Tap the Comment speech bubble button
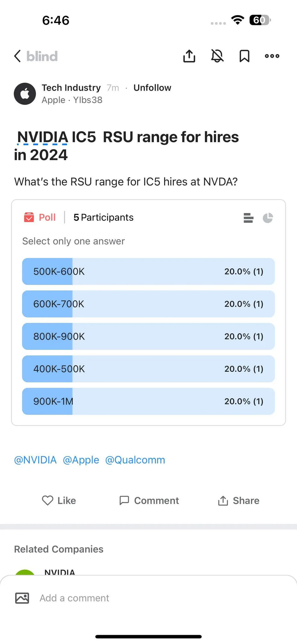This screenshot has height=644, width=297. (x=149, y=500)
